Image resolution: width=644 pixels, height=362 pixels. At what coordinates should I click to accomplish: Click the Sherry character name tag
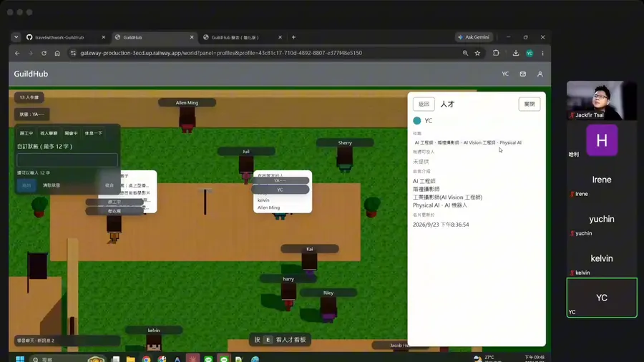tap(345, 143)
